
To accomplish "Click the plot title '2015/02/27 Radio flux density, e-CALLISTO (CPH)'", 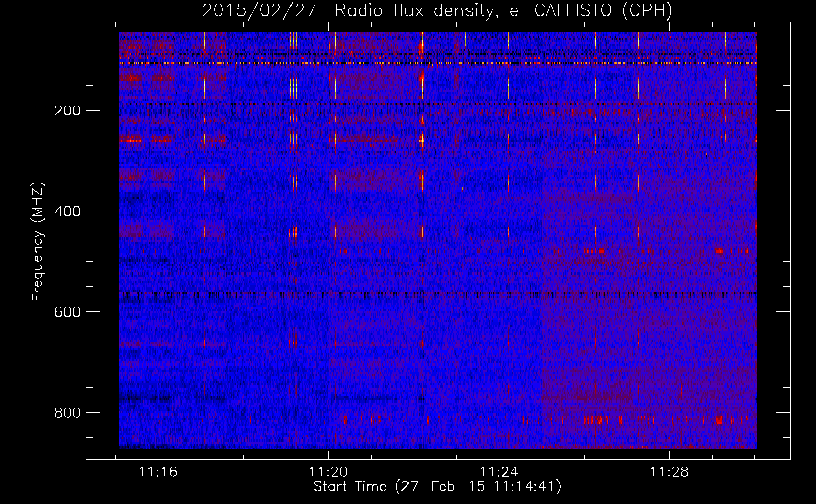I will (x=437, y=10).
